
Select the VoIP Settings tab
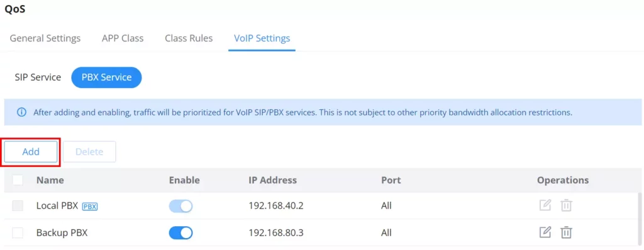click(x=262, y=38)
